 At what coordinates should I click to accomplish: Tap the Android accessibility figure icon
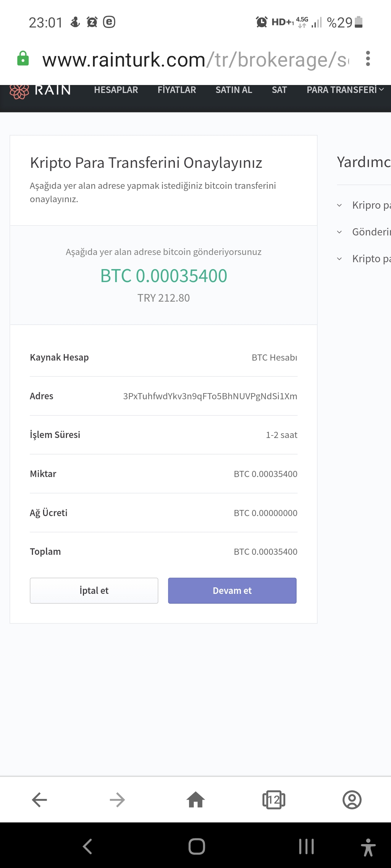(x=368, y=847)
